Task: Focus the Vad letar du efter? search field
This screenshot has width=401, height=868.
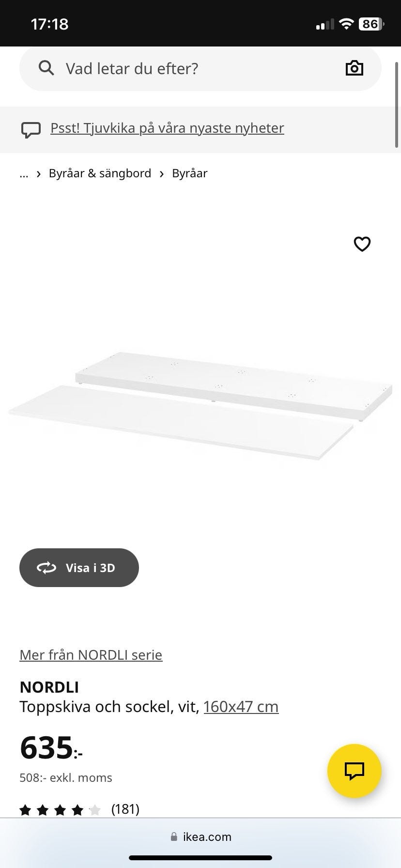Action: point(200,68)
